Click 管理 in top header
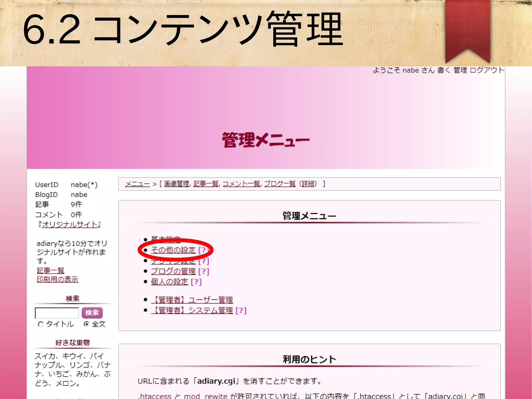 coord(460,70)
